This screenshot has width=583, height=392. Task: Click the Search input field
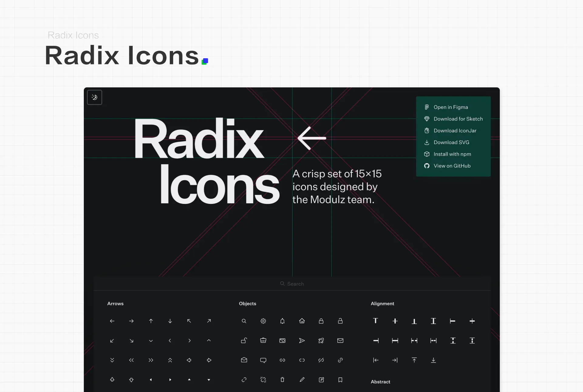(292, 283)
